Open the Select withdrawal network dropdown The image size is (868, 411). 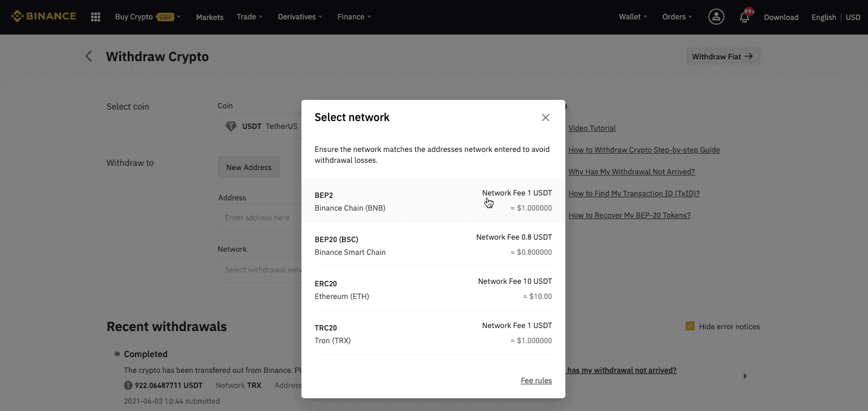(260, 269)
